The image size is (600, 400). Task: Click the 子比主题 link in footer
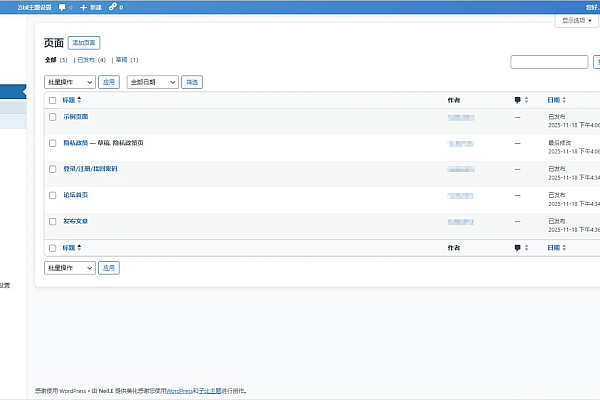pos(210,391)
